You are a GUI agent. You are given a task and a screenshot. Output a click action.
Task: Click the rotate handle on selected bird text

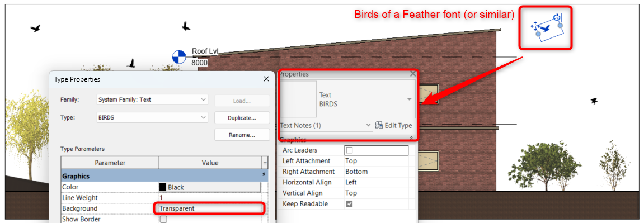556,17
